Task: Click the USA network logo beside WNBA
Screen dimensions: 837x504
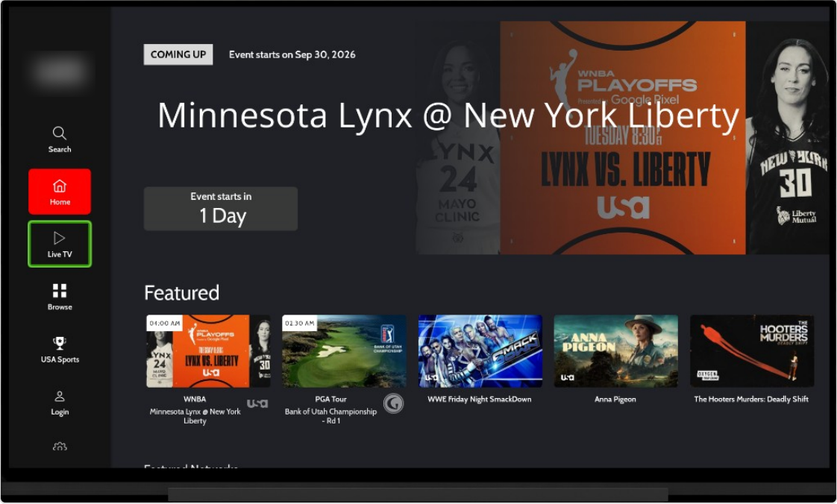Action: [257, 404]
